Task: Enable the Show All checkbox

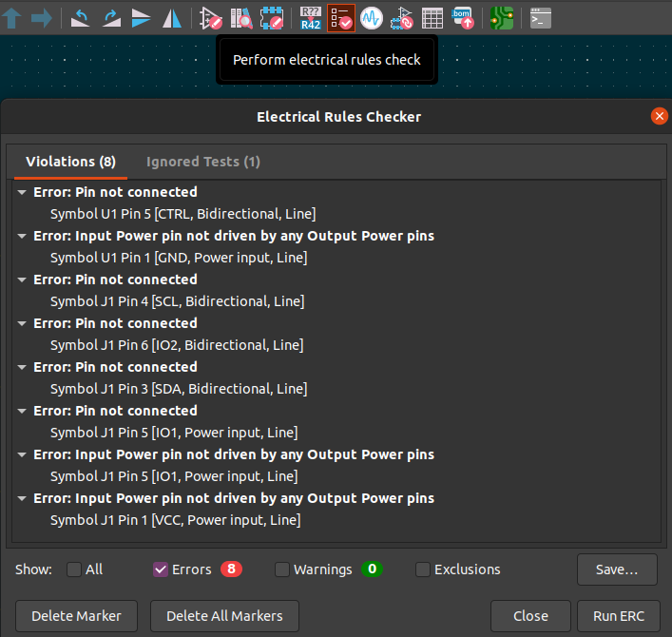Action: pyautogui.click(x=74, y=569)
